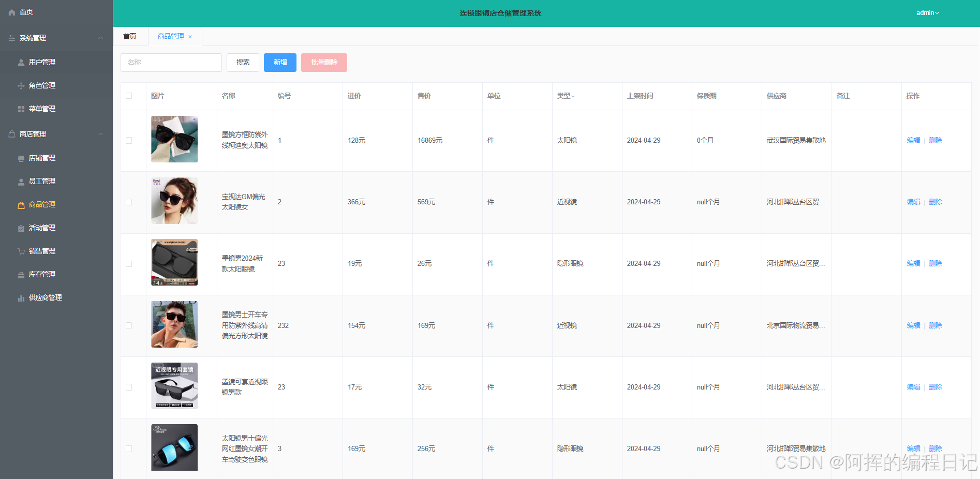Open the thumbnail of blue mirrored sunglasses product
980x479 pixels.
[174, 447]
